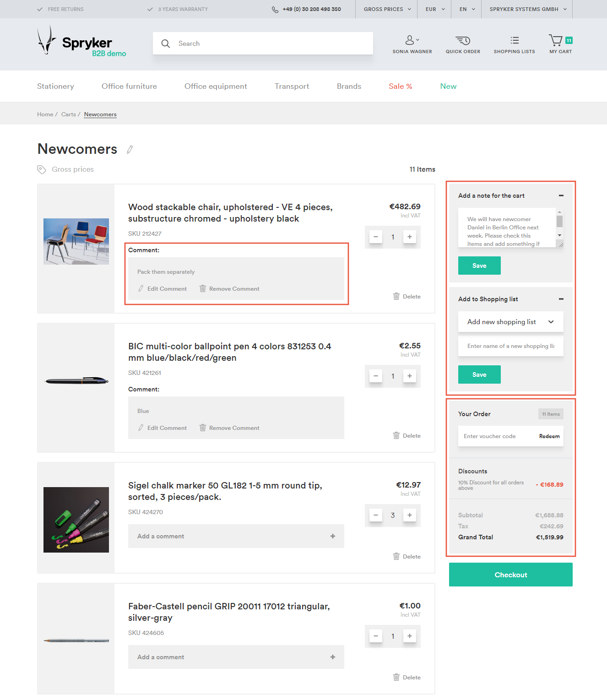
Task: Edit the 'Pack them separately' comment
Action: (x=163, y=289)
